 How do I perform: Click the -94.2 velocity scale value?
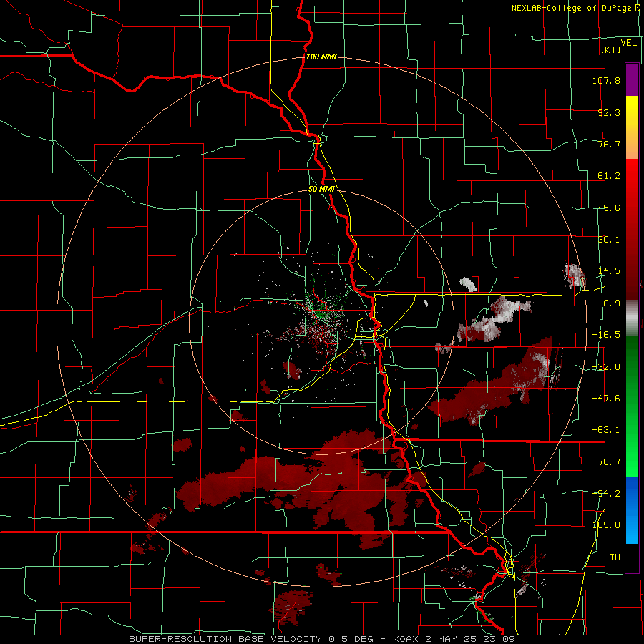coord(606,493)
